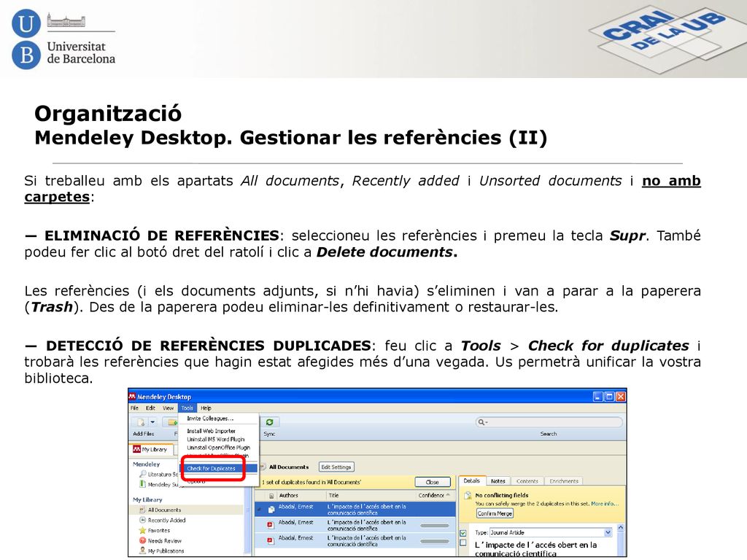Click the Needs Review red icon
Screen dimensions: 747x560
pos(142,540)
